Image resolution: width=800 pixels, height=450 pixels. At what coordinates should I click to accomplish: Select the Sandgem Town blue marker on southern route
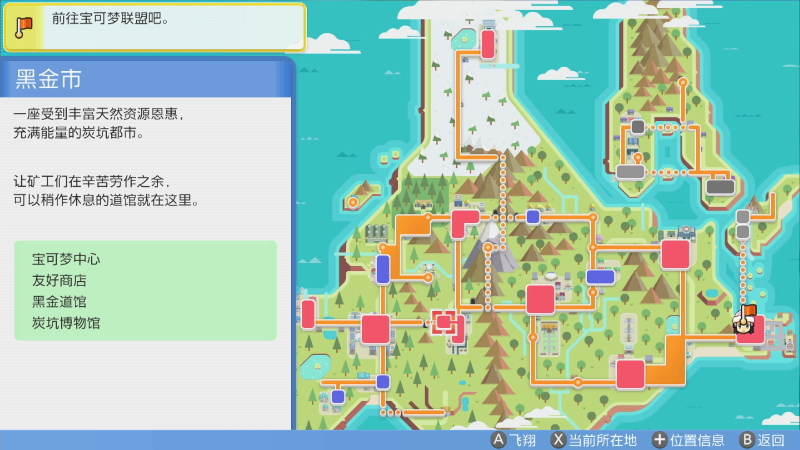point(383,382)
